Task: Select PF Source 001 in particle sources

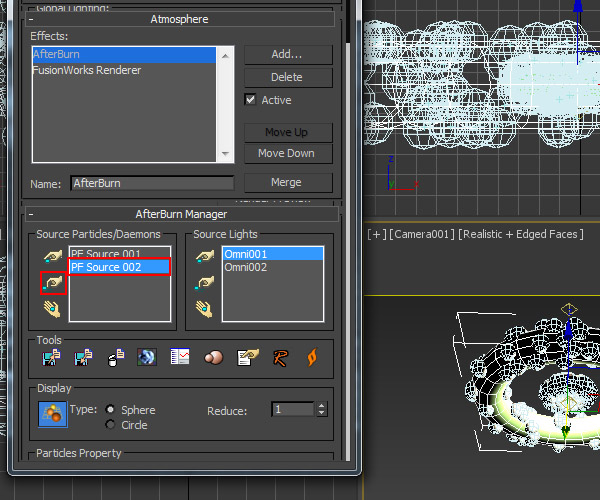Action: (x=120, y=253)
